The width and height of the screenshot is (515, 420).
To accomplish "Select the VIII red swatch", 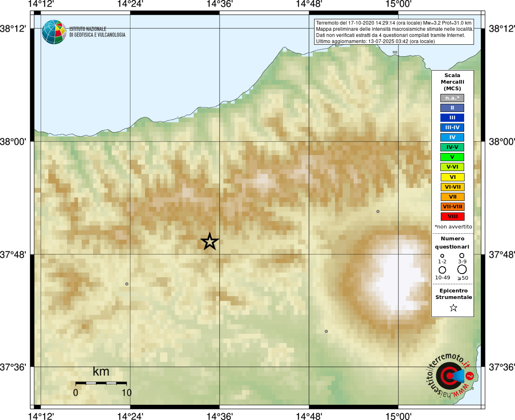I will (x=453, y=217).
